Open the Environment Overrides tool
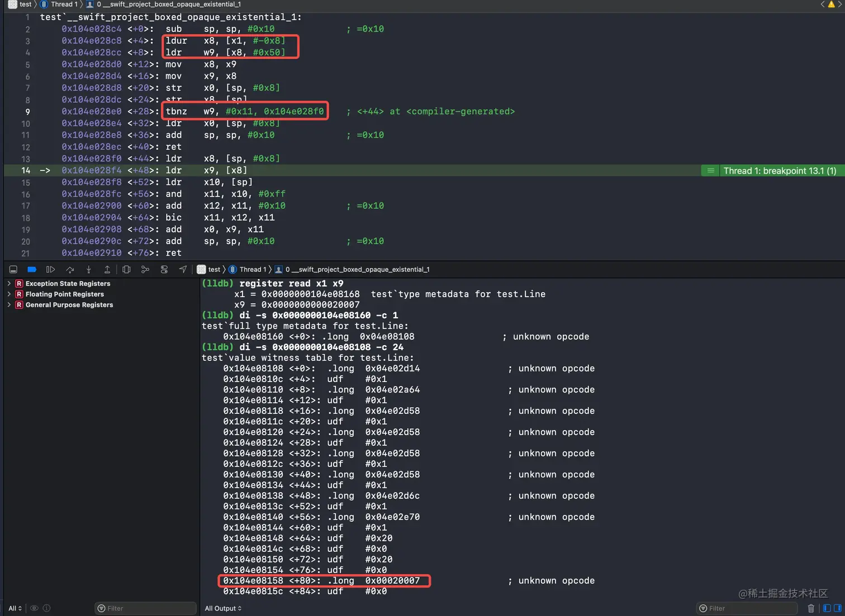 (164, 270)
